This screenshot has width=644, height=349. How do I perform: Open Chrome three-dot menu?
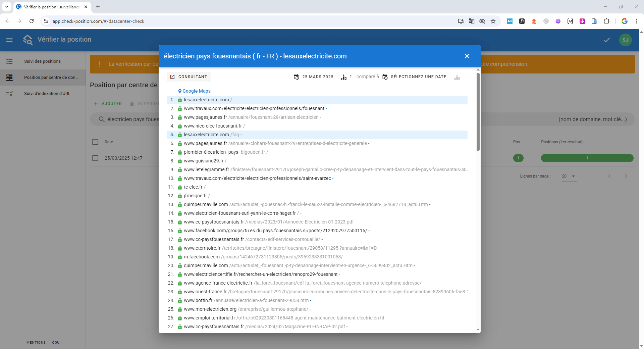tap(637, 21)
